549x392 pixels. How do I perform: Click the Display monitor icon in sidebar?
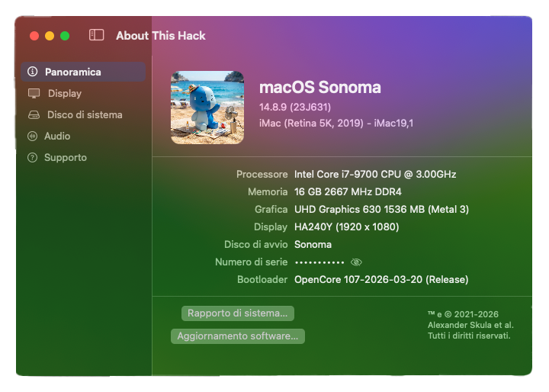click(x=34, y=93)
